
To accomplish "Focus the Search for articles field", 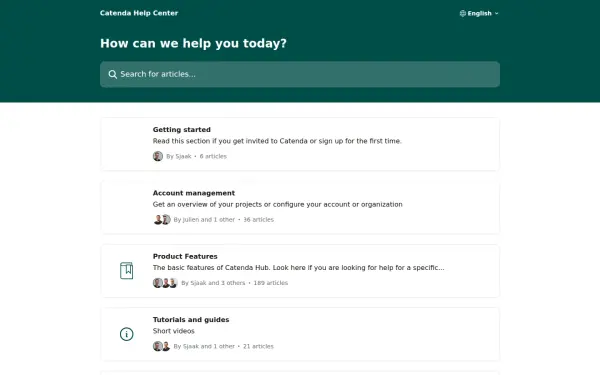I will click(x=300, y=74).
